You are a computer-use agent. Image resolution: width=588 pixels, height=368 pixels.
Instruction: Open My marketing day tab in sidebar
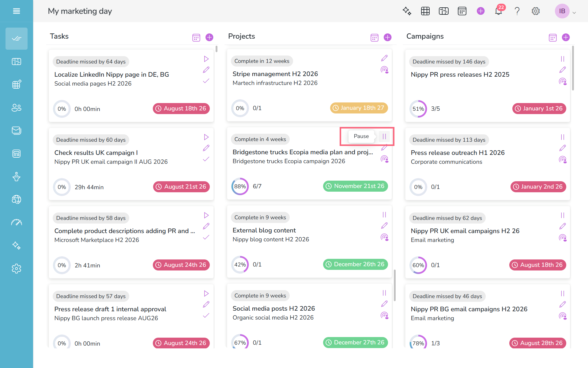[x=17, y=39]
